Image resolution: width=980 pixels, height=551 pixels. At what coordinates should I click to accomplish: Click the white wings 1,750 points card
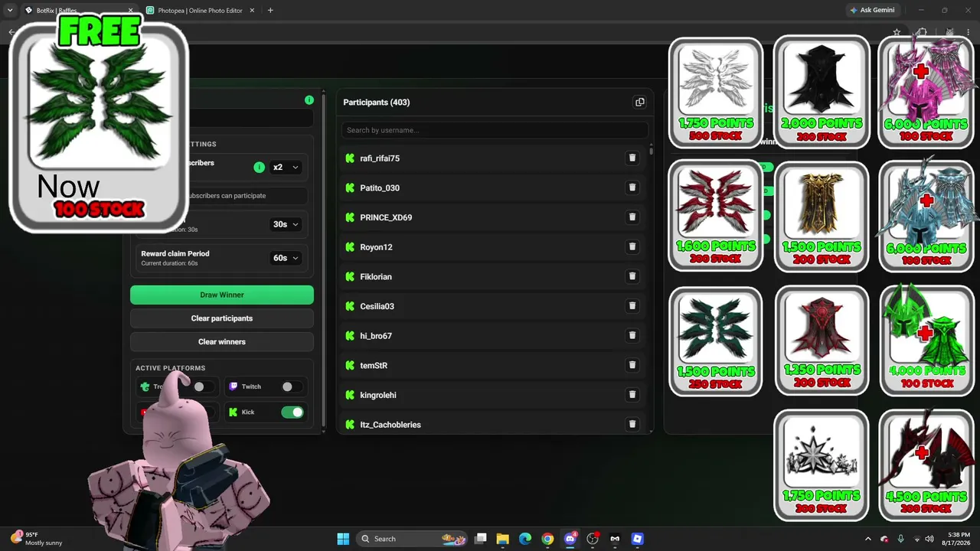[x=716, y=93]
